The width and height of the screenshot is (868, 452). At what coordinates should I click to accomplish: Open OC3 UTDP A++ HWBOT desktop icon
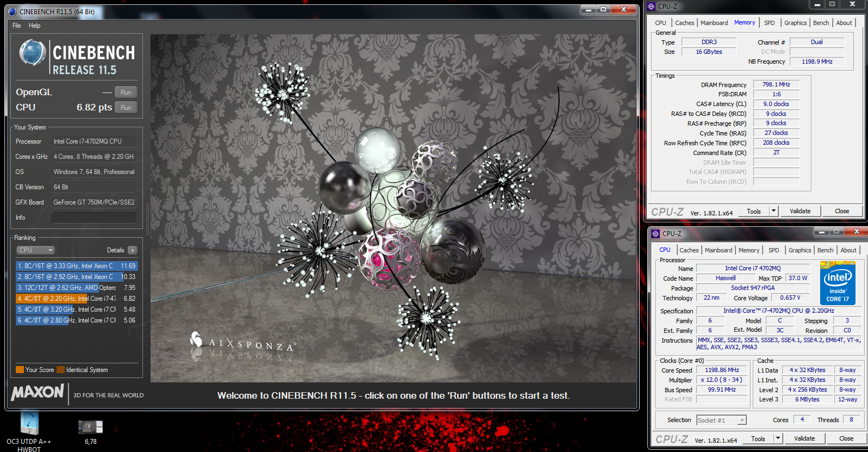pos(29,431)
